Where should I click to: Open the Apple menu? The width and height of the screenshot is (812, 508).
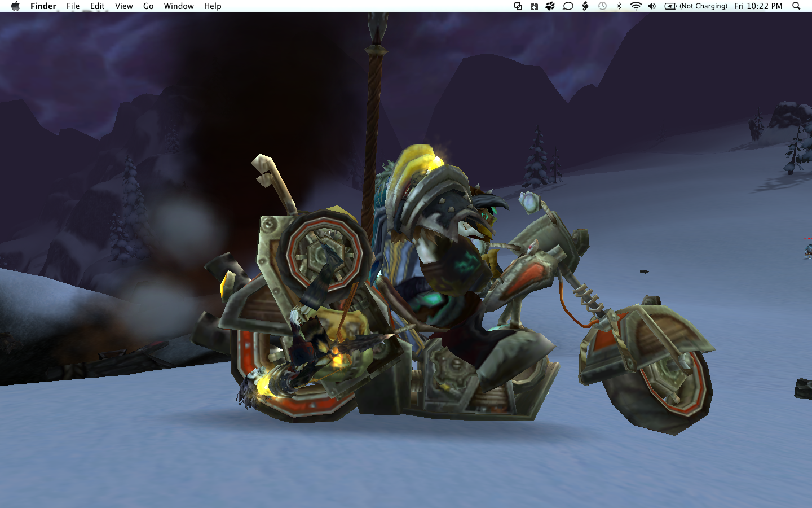(x=15, y=6)
